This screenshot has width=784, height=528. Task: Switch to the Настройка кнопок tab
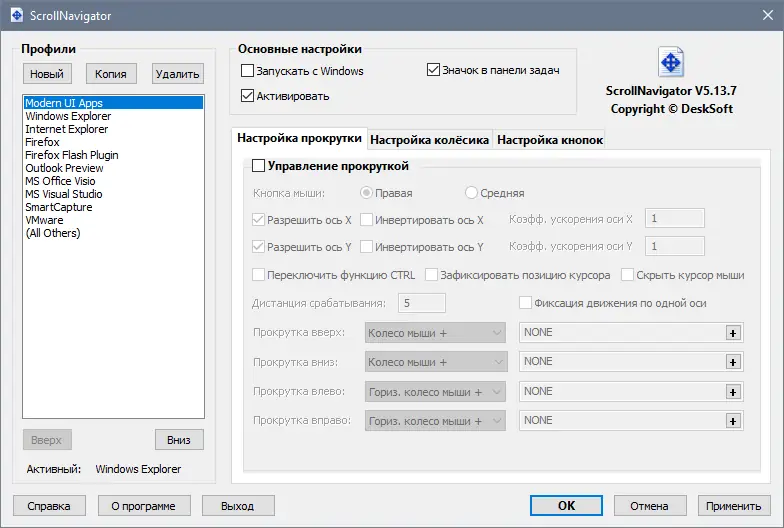pyautogui.click(x=550, y=140)
